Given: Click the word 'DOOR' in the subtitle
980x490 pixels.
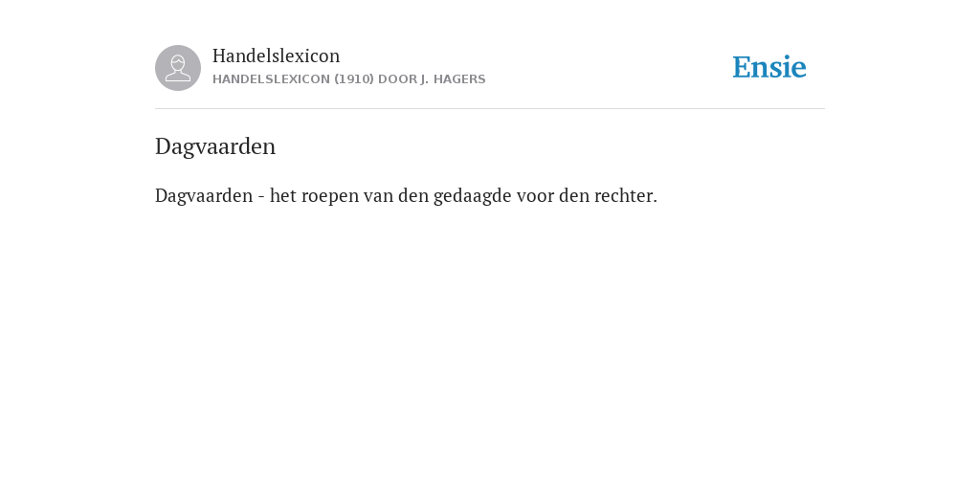Looking at the screenshot, I should pos(397,79).
